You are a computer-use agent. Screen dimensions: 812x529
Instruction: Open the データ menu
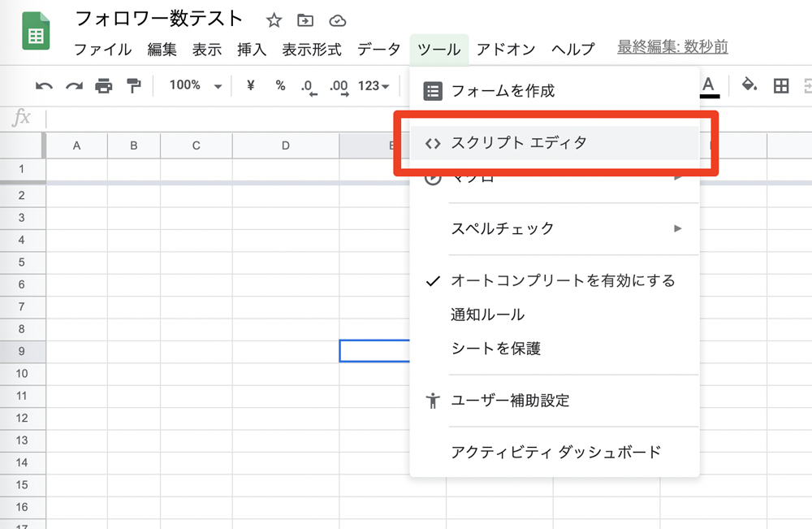tap(378, 50)
